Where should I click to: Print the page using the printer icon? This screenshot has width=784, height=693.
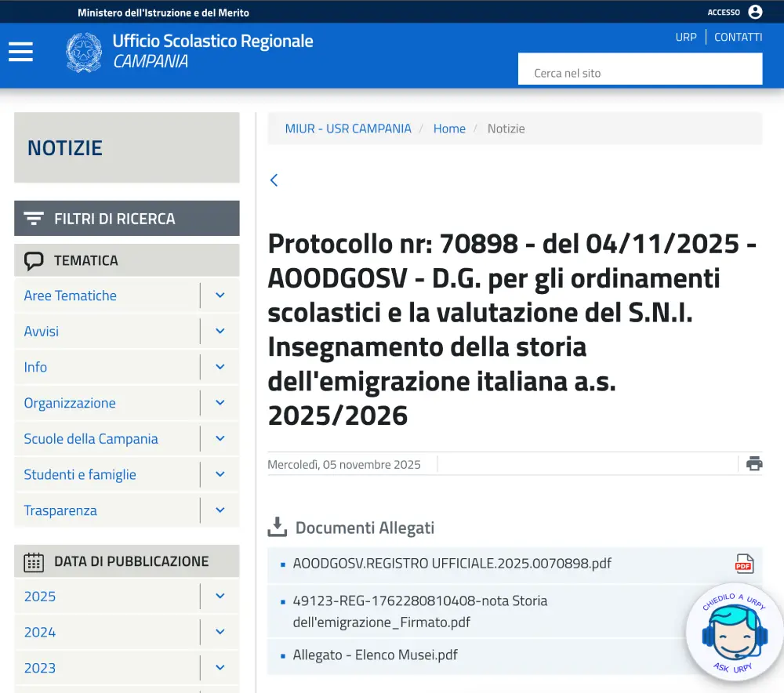(x=754, y=463)
